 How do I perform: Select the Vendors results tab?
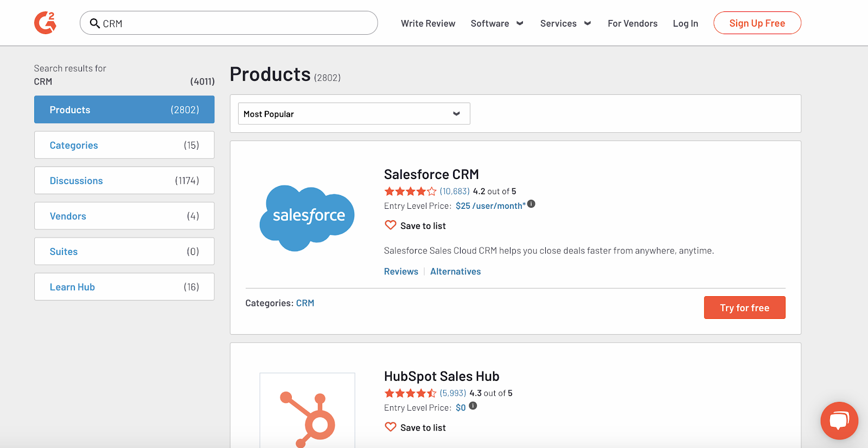point(124,216)
